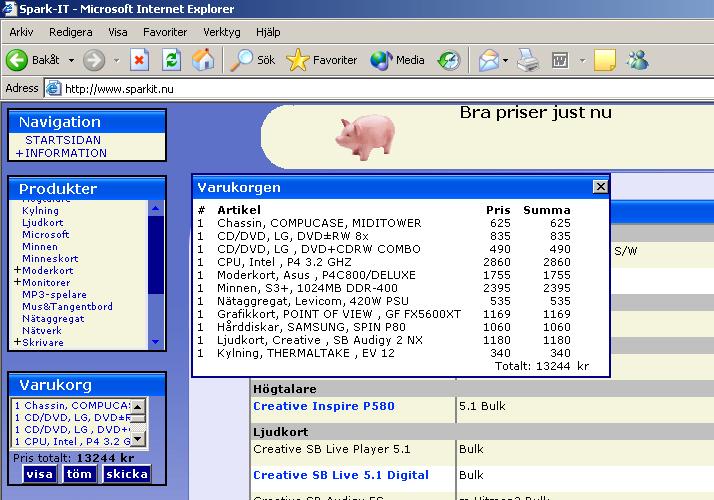714x500 pixels.
Task: Open the Mail envelope dropdown
Action: [491, 60]
